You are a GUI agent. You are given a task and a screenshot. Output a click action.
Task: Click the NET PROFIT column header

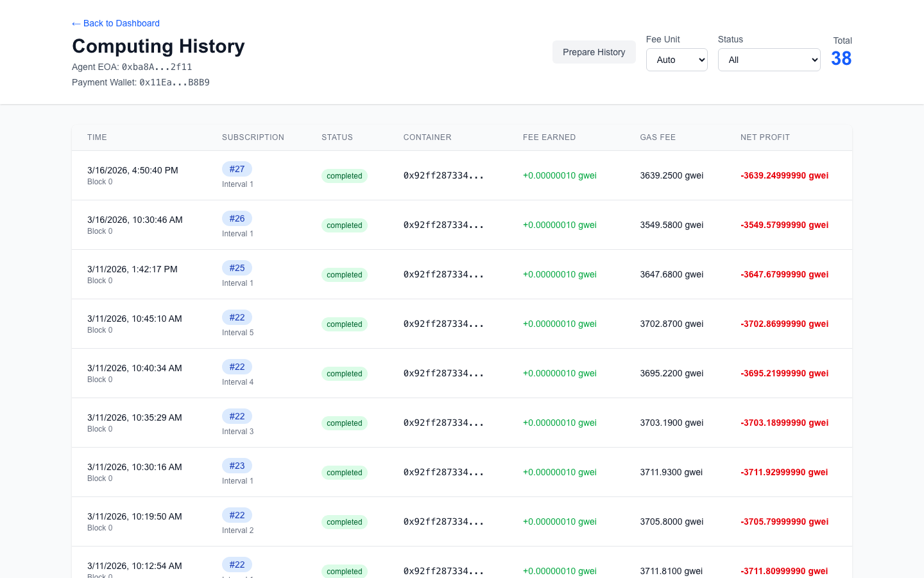point(765,137)
